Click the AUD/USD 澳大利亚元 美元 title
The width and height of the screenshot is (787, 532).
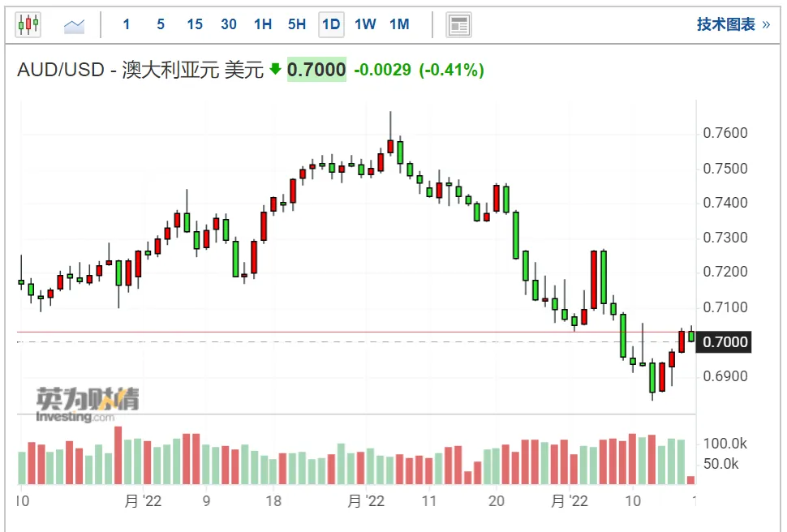140,70
